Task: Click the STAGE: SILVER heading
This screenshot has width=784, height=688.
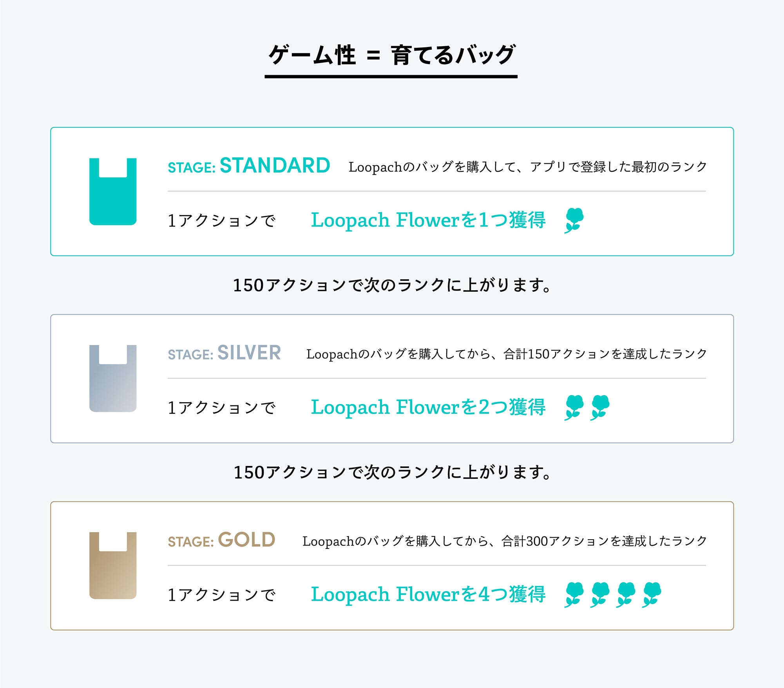Action: (x=224, y=353)
